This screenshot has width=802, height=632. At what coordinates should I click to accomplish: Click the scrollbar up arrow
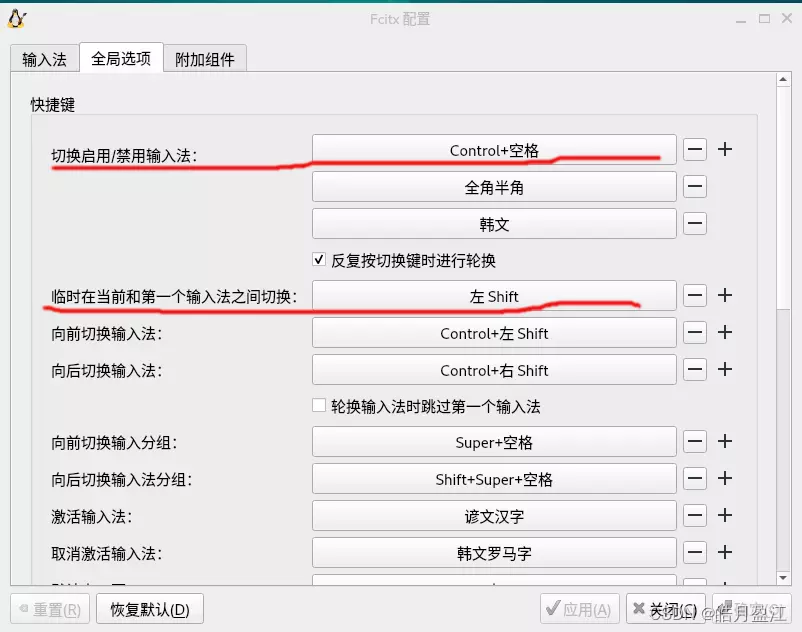pyautogui.click(x=783, y=80)
